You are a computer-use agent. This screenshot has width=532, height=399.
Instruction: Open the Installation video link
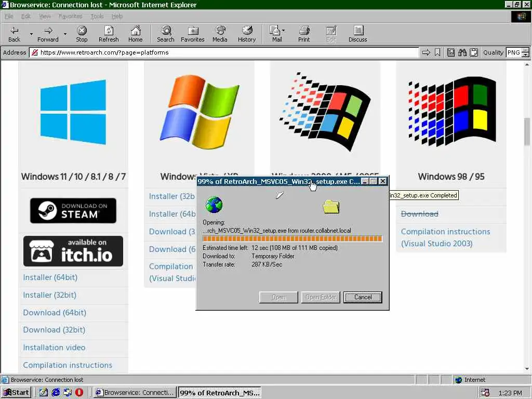[54, 348]
